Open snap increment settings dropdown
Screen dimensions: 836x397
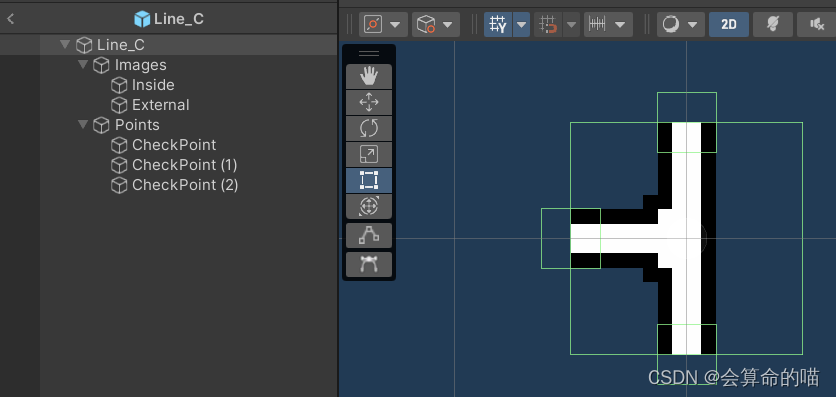[608, 25]
